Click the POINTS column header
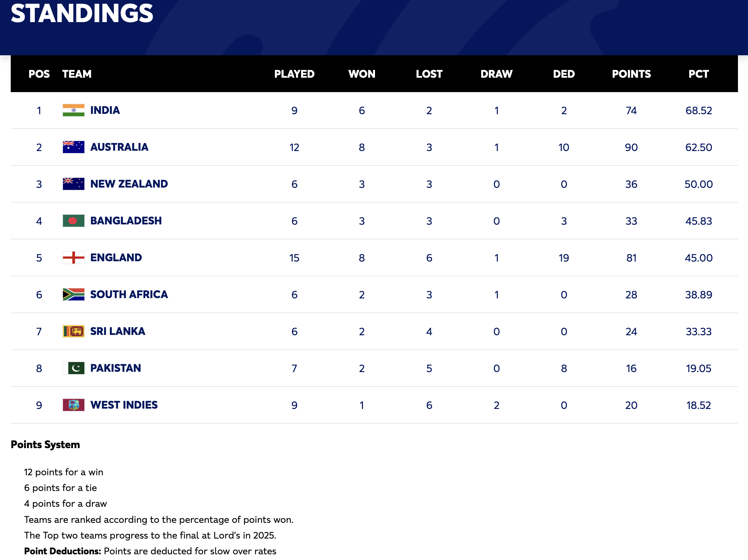The image size is (748, 560). tap(631, 74)
